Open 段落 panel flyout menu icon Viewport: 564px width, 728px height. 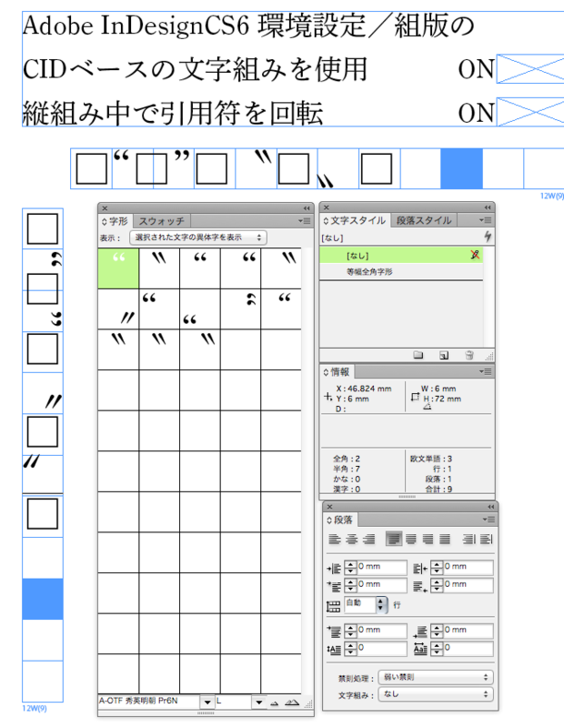pos(488,519)
